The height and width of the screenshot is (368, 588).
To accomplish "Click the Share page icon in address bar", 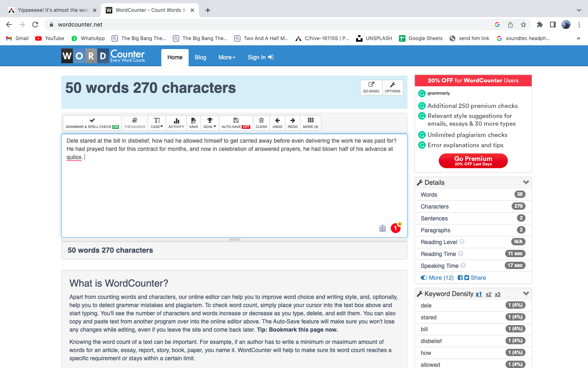I will click(x=510, y=25).
